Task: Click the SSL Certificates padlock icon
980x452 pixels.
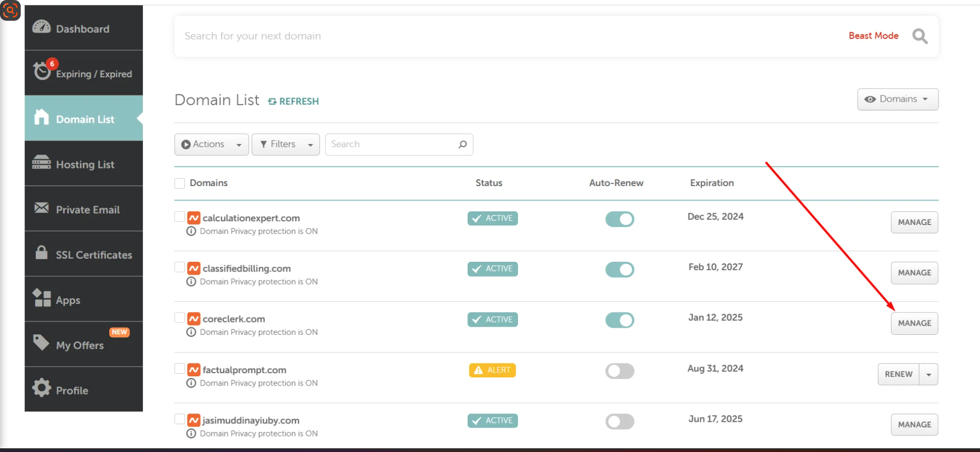Action: click(41, 253)
